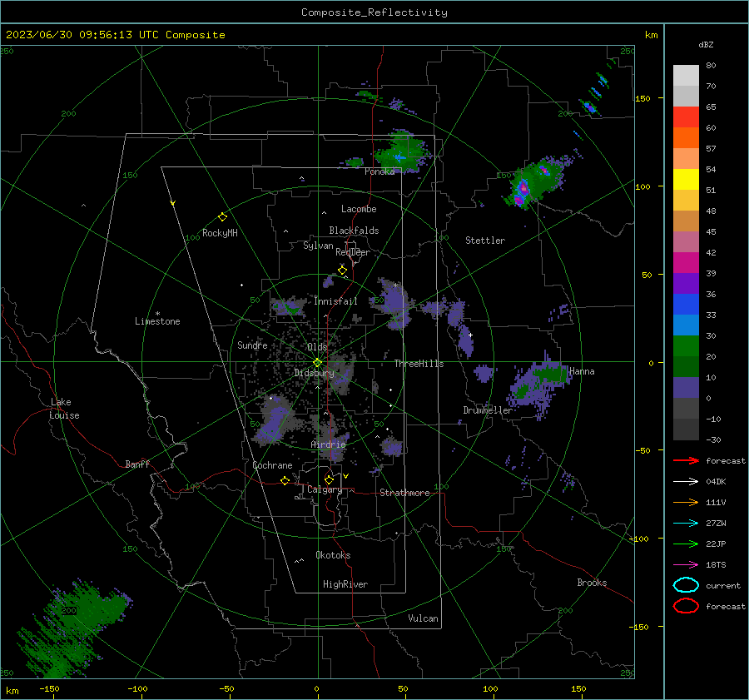Click the cyan current ellipse icon

686,585
